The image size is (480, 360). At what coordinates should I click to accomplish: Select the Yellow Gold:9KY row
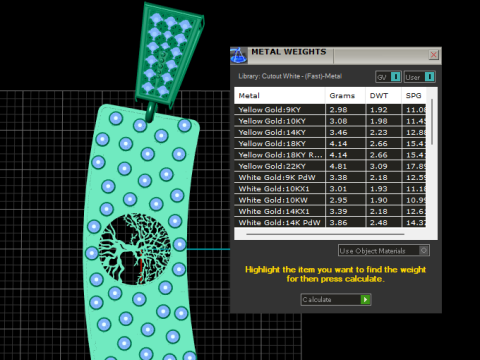tap(330, 110)
